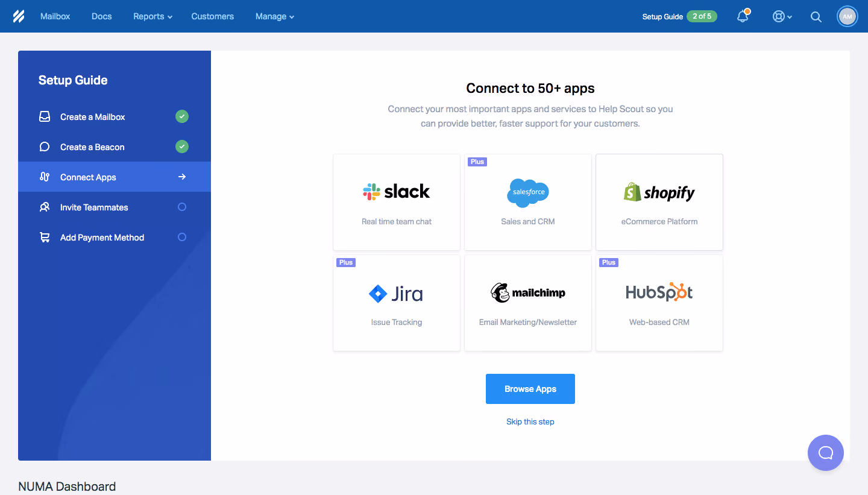
Task: Open Docs in the navigation bar
Action: (102, 16)
